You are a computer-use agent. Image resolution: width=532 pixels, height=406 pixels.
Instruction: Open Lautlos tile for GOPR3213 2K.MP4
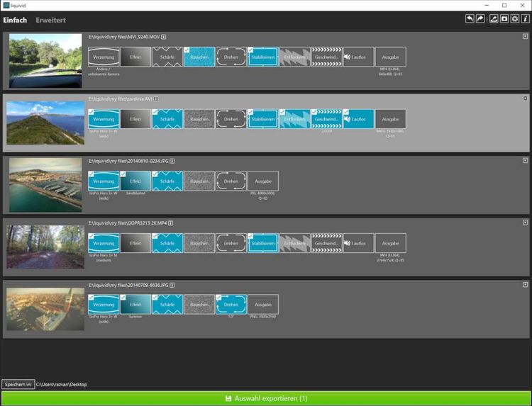(x=359, y=243)
